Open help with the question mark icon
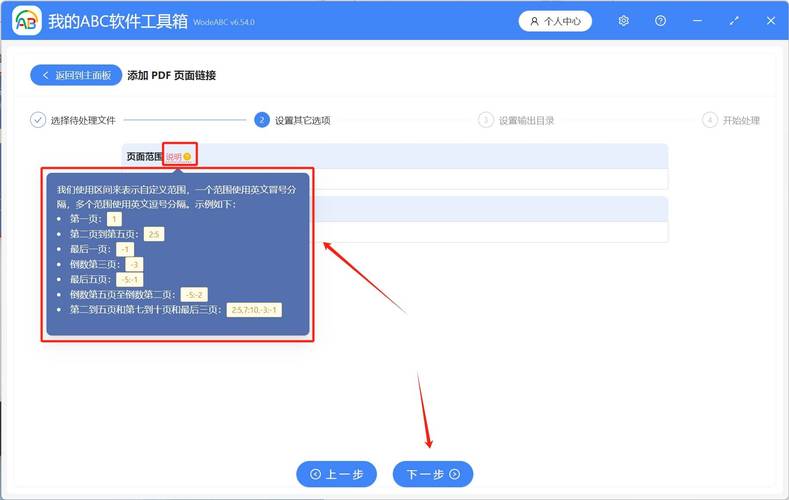Image resolution: width=789 pixels, height=500 pixels. pyautogui.click(x=660, y=21)
